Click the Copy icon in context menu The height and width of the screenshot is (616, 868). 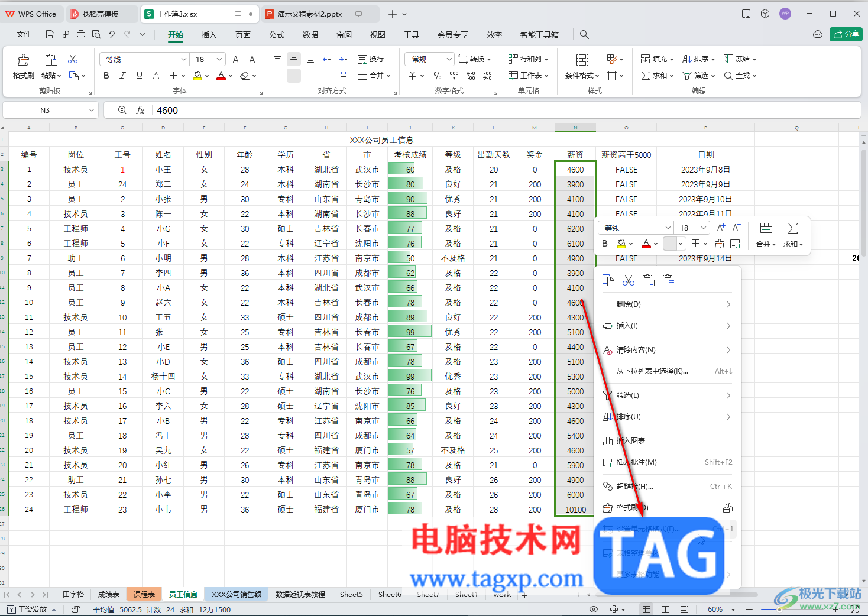[x=608, y=280]
